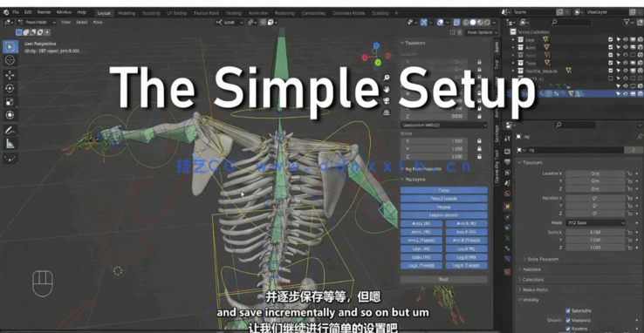The width and height of the screenshot is (644, 333).
Task: Uncheck the Selectable checkbox
Action: point(568,310)
